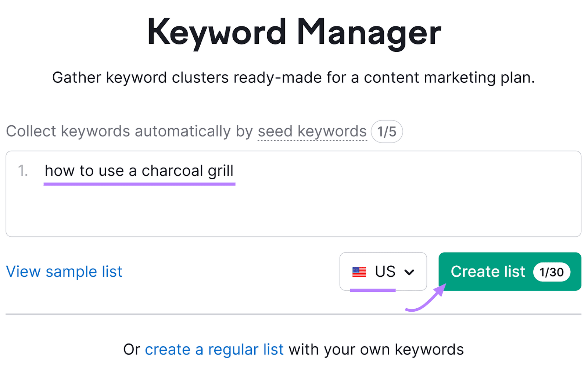Click the 1/30 counter inside Create list
Viewport: 588px width, 373px height.
point(552,272)
